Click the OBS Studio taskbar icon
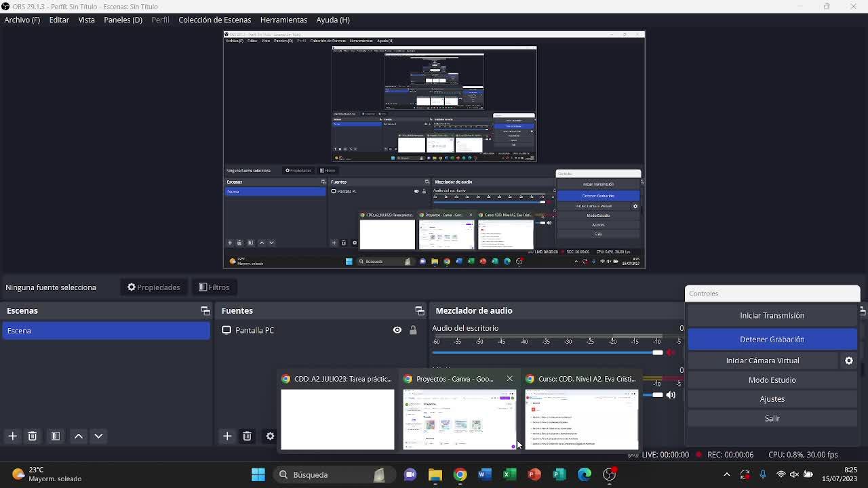Image resolution: width=868 pixels, height=488 pixels. tap(610, 474)
